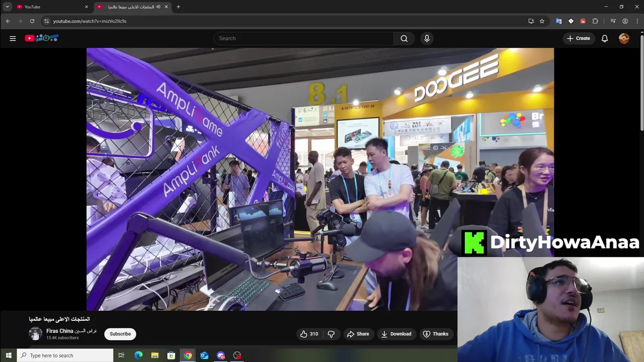Launch Microsoft Store from the taskbar

click(171, 355)
